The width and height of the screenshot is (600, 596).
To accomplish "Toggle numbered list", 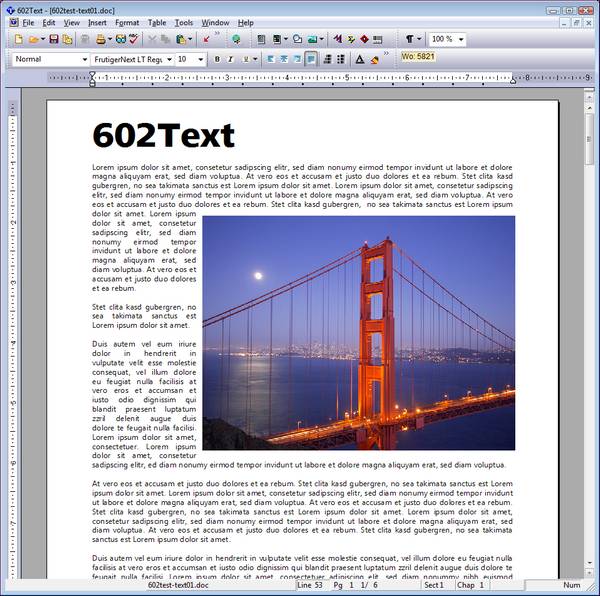I will (x=328, y=59).
